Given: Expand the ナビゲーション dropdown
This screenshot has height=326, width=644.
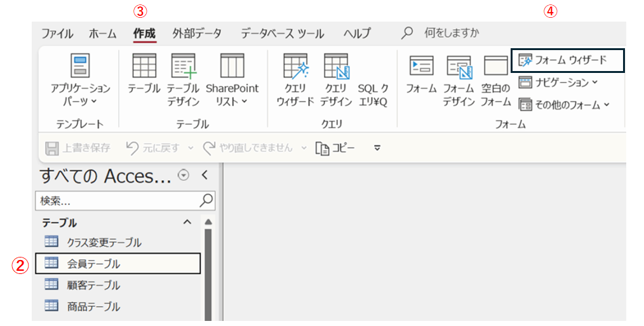Looking at the screenshot, I should coord(558,82).
